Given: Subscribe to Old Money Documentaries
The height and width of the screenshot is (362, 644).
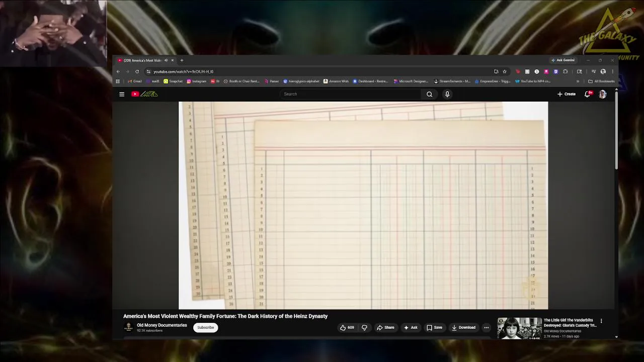Looking at the screenshot, I should point(206,328).
